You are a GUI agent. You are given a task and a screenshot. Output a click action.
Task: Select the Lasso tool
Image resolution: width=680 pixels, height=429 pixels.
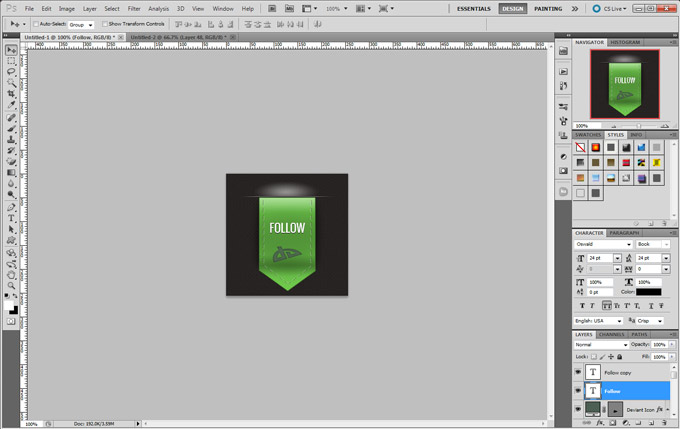click(x=11, y=72)
